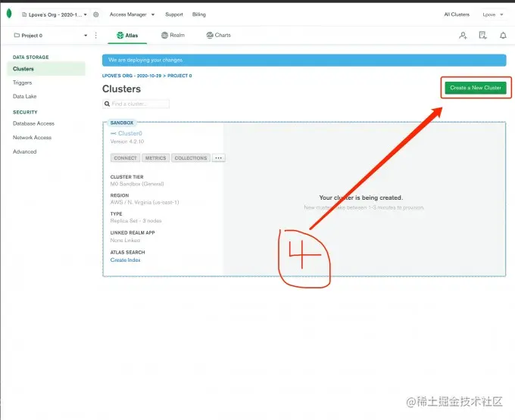Click the Create Index link
515x420 pixels.
125,260
